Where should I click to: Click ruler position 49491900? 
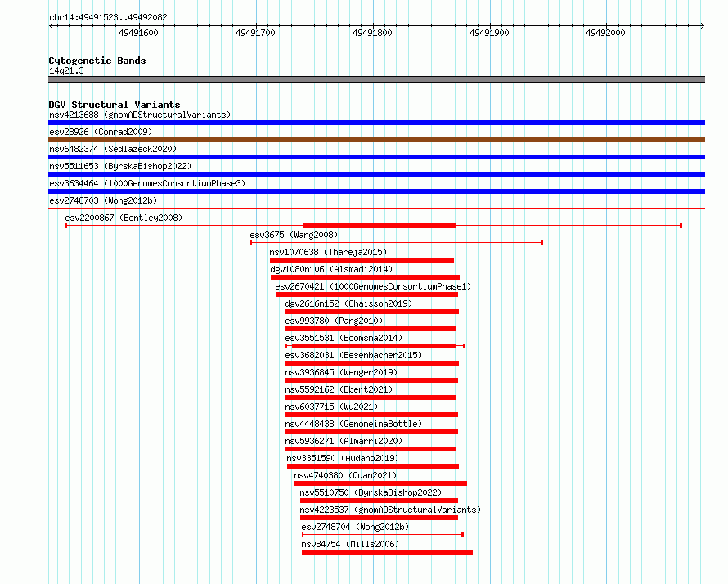click(489, 33)
